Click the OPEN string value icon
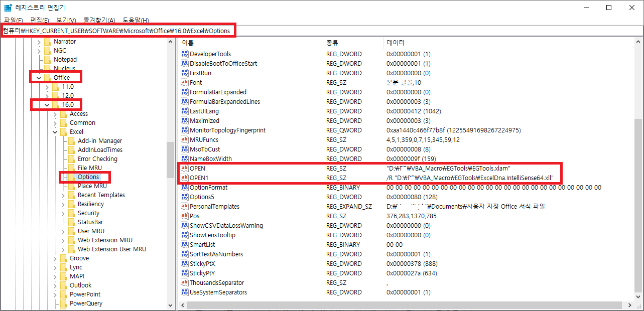The height and width of the screenshot is (311, 644). click(184, 169)
